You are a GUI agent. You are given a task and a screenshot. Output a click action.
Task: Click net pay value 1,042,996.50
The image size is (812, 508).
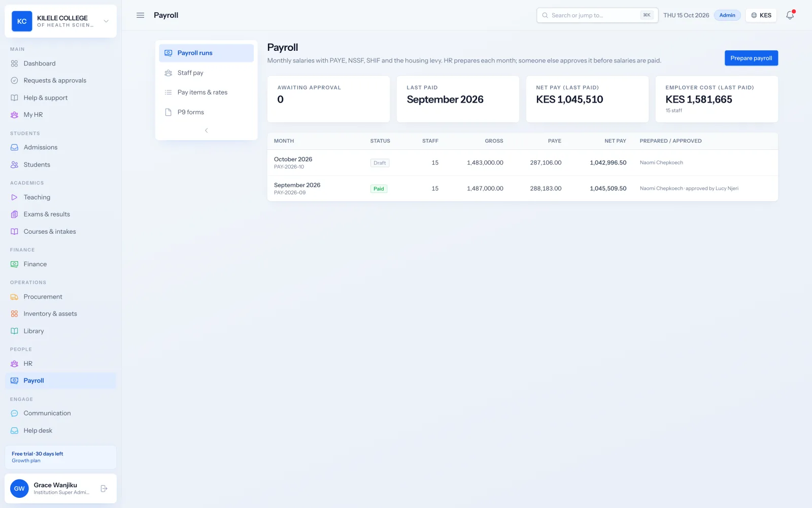point(608,163)
